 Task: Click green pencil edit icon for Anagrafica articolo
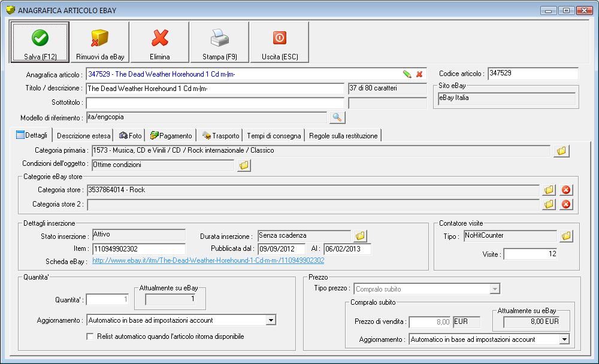(x=407, y=74)
